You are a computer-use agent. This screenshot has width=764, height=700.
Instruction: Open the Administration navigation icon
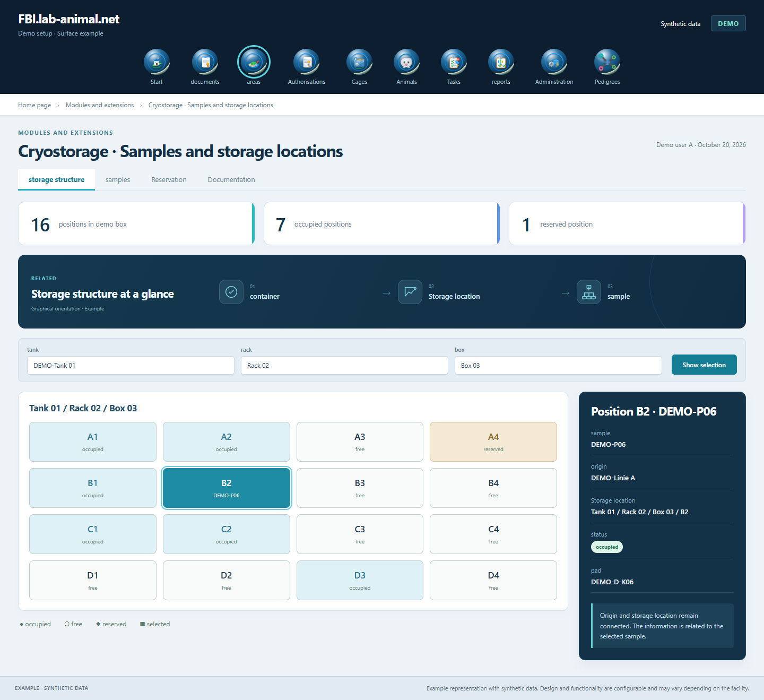554,62
